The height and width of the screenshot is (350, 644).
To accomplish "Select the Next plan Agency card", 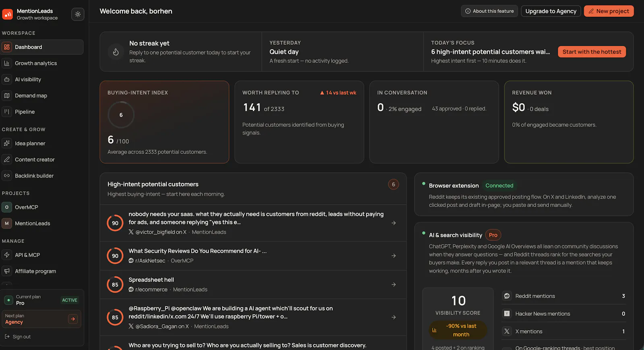I will (42, 319).
